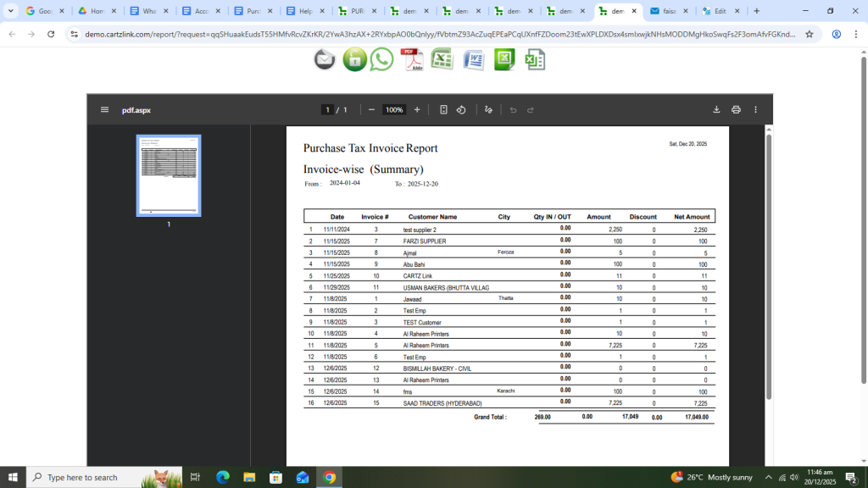The height and width of the screenshot is (488, 868).
Task: Rotate the PDF counterclockwise
Action: point(461,110)
